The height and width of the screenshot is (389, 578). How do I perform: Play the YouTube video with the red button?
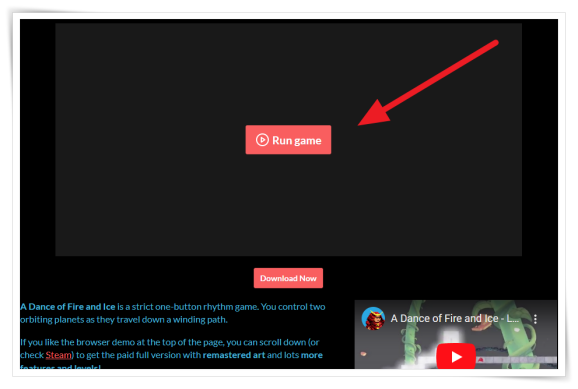(456, 356)
